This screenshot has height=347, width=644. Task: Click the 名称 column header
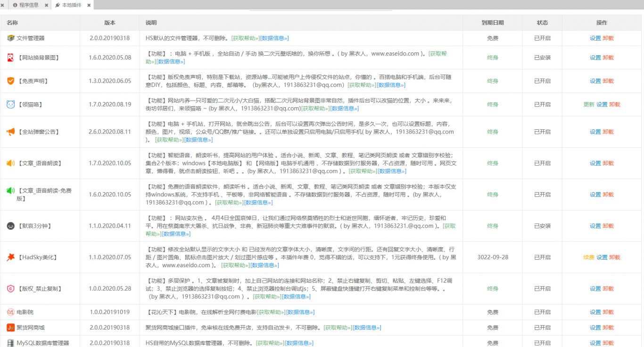pyautogui.click(x=12, y=23)
